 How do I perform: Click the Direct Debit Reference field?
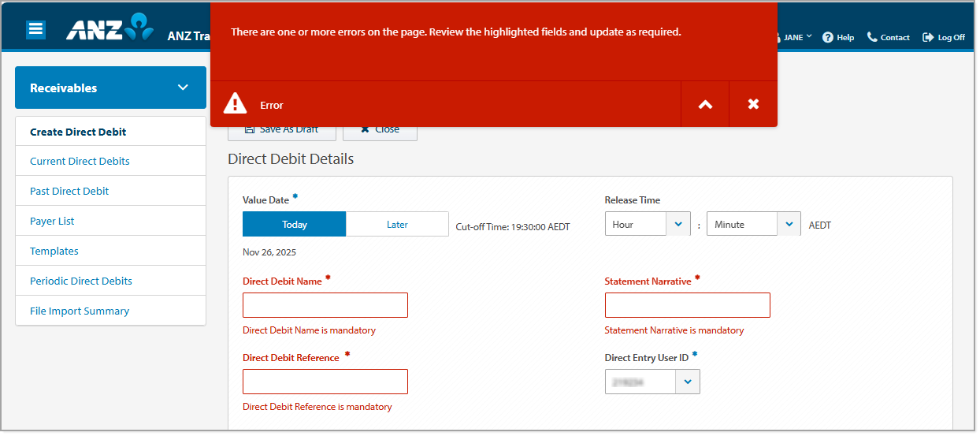(325, 382)
